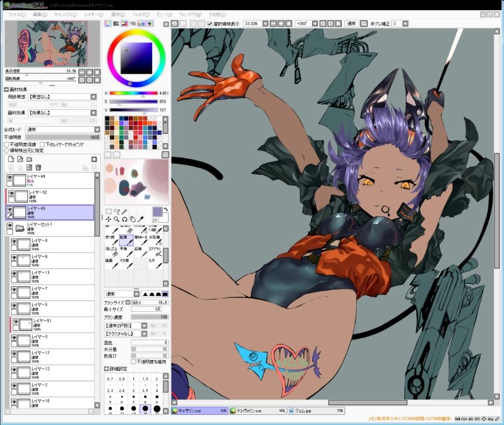Click the new layer folder icon
Screen dimensions: 504x425
29,159
